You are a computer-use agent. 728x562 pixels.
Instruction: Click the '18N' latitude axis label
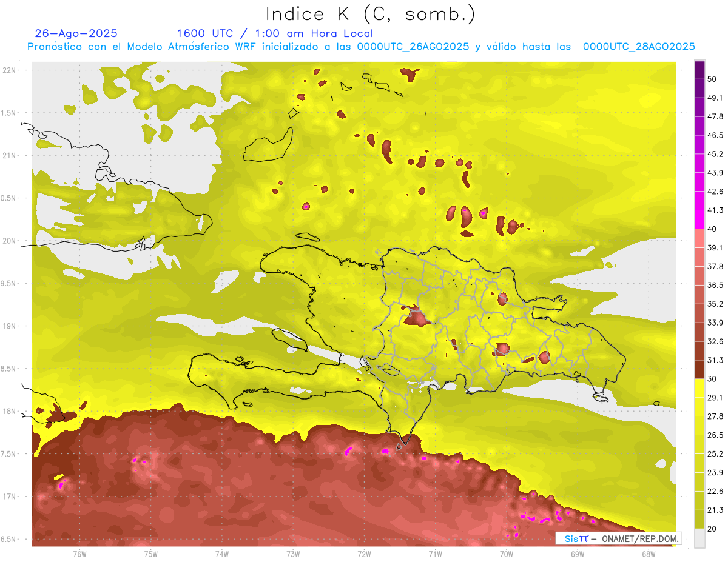click(10, 411)
